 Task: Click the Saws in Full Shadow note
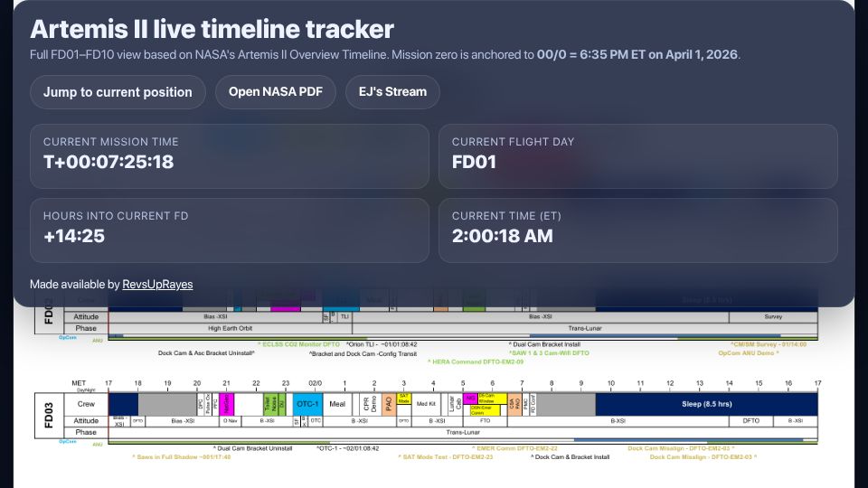[182, 457]
